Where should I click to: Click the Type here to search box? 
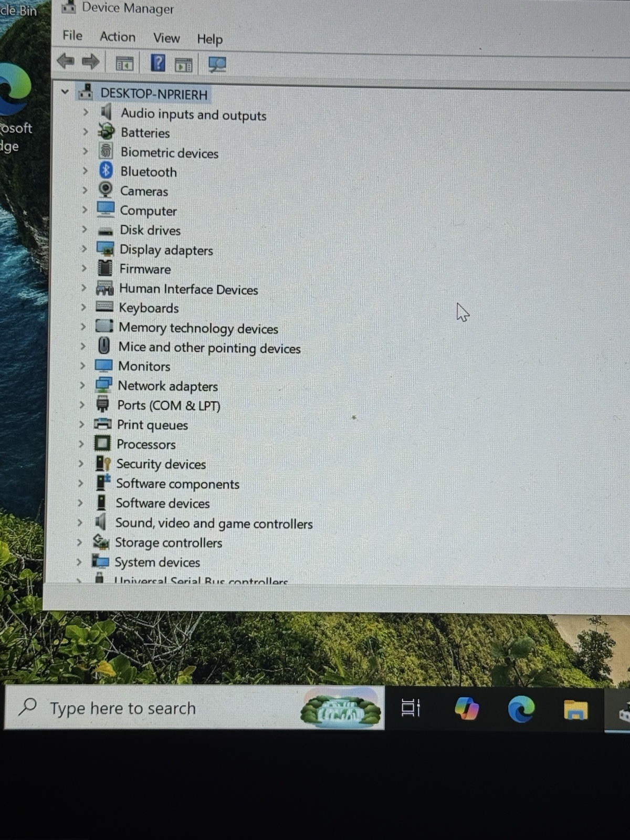point(194,708)
